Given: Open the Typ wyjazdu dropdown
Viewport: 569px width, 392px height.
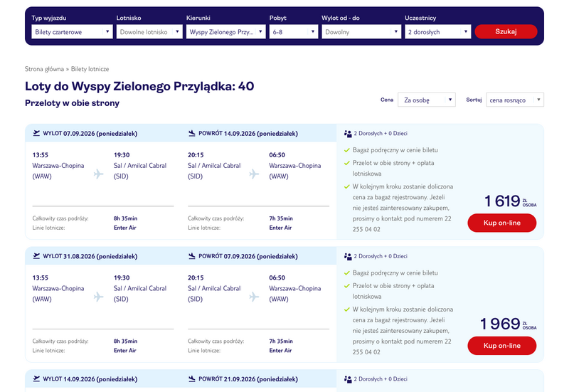Looking at the screenshot, I should point(72,31).
